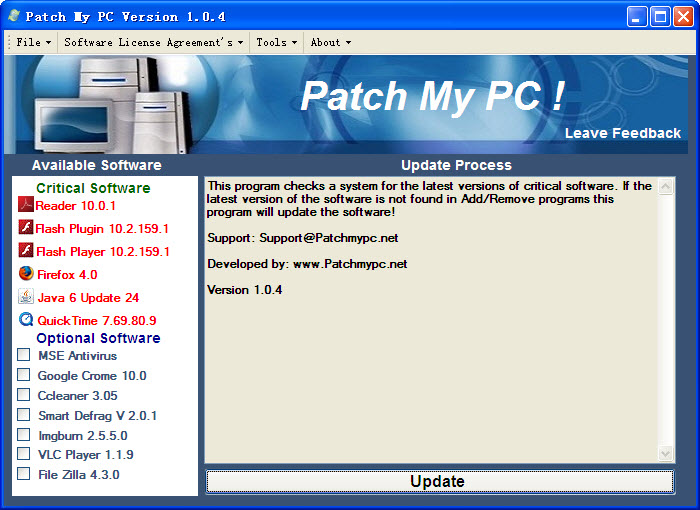Click www.Patchmypc.net developer text
Screen dimensions: 700x510
click(x=350, y=264)
